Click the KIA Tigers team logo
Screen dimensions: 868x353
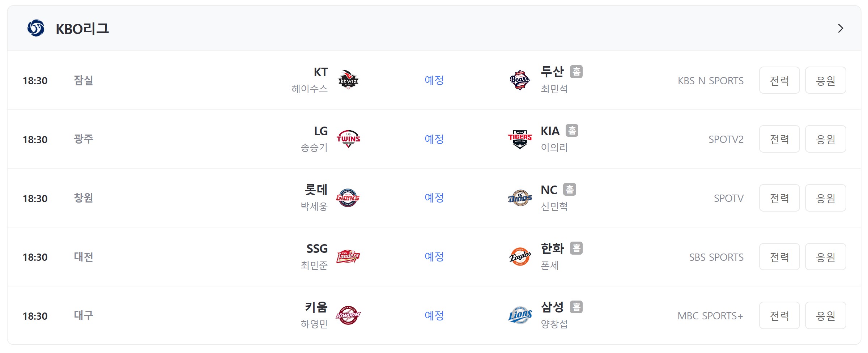click(520, 139)
